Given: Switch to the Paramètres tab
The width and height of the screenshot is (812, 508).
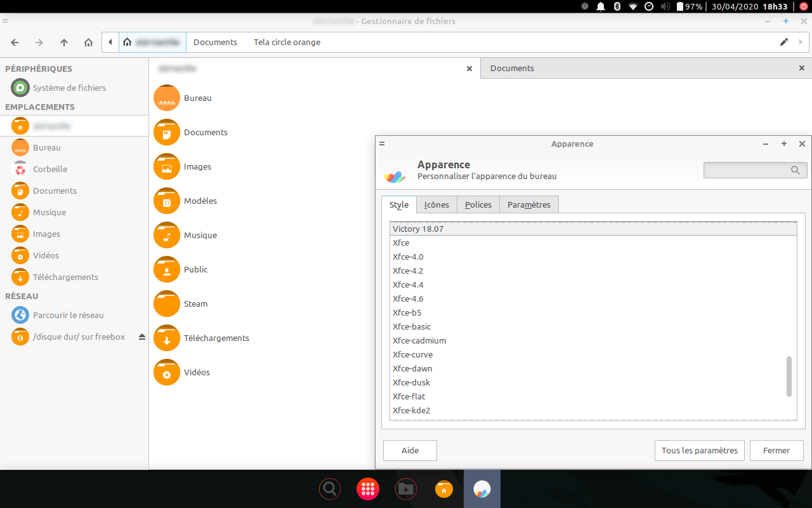Looking at the screenshot, I should [x=529, y=204].
